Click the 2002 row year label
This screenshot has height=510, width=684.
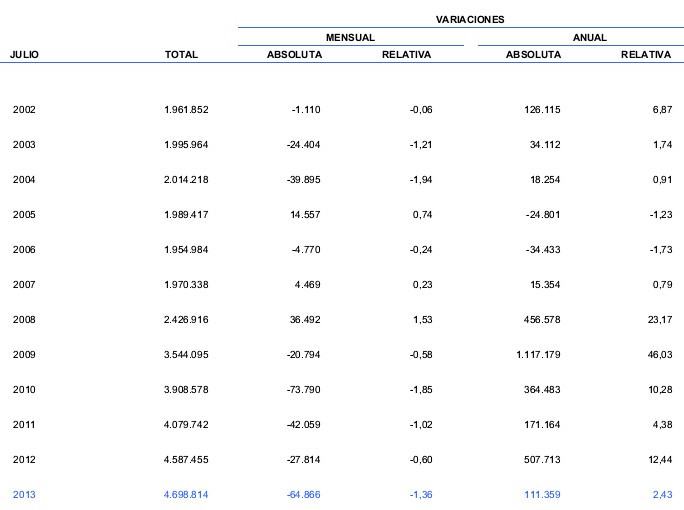24,109
